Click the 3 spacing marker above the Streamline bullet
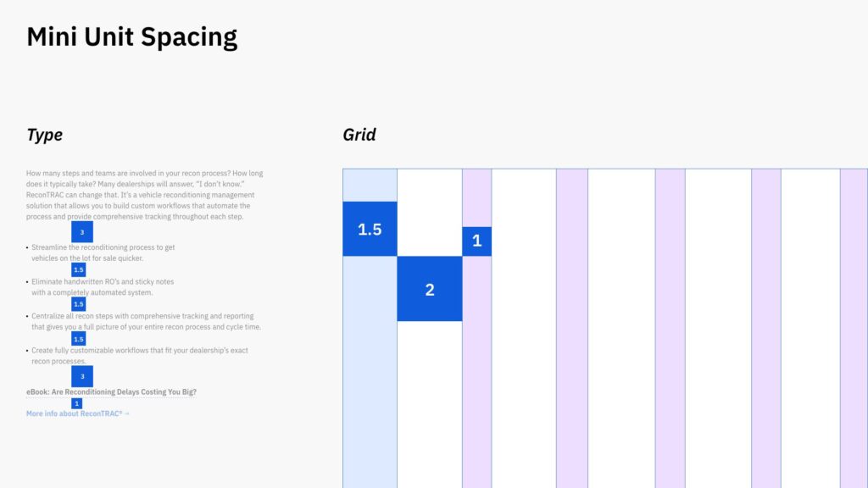868x488 pixels. tap(82, 232)
